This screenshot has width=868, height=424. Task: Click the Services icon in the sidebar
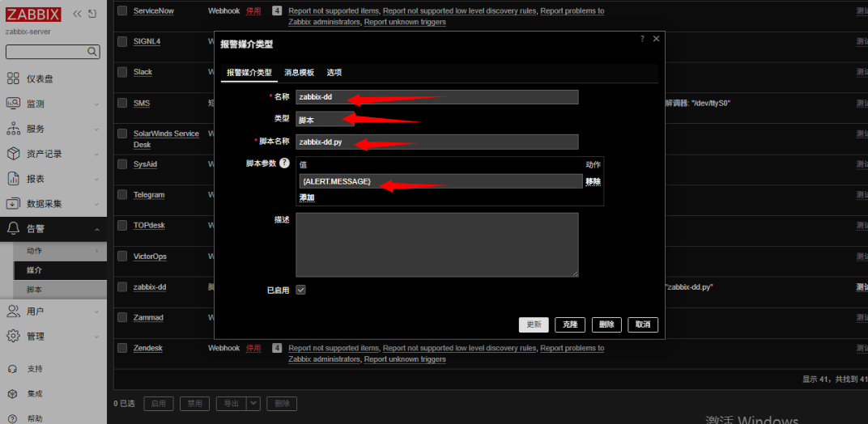(13, 129)
